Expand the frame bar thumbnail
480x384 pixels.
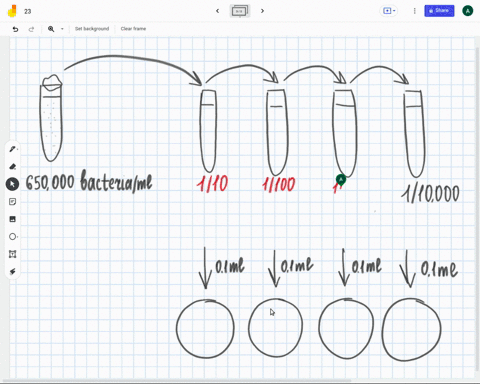click(240, 11)
